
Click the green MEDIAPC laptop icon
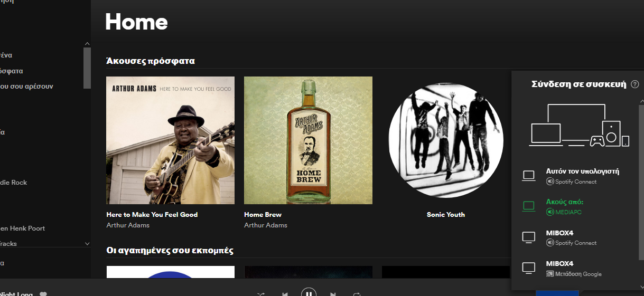(529, 207)
